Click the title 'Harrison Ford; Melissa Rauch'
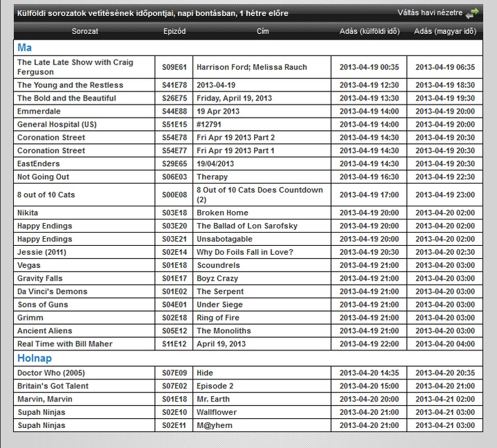This screenshot has height=448, width=497. coord(252,67)
